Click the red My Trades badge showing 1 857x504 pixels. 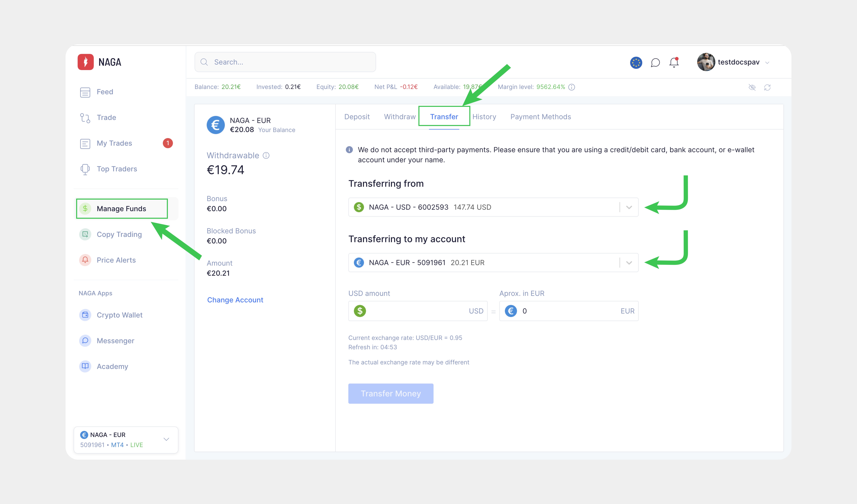click(168, 143)
